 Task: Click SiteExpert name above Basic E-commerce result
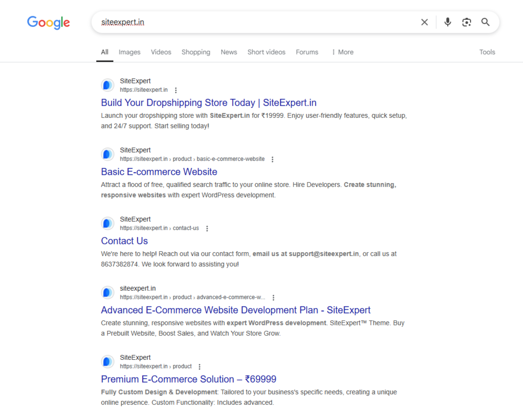coord(135,150)
